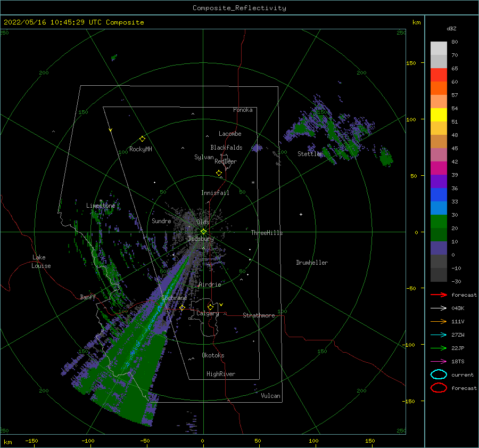Click the 80 value on dBZ scale
Image resolution: width=479 pixels, height=448 pixels.
coord(455,42)
